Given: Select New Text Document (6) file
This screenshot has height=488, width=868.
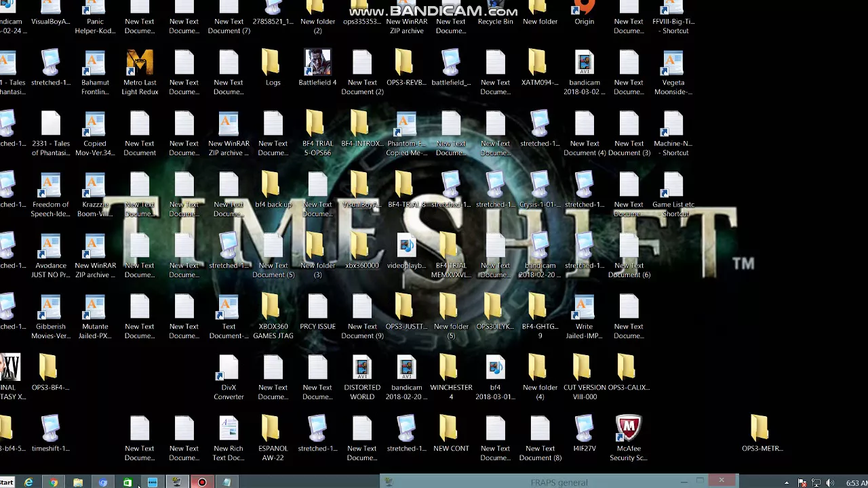Looking at the screenshot, I should 629,256.
